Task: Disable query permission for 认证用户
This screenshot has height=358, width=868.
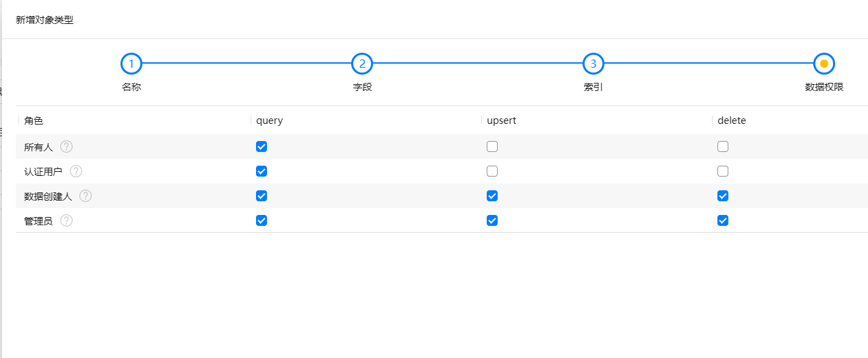Action: coord(261,171)
